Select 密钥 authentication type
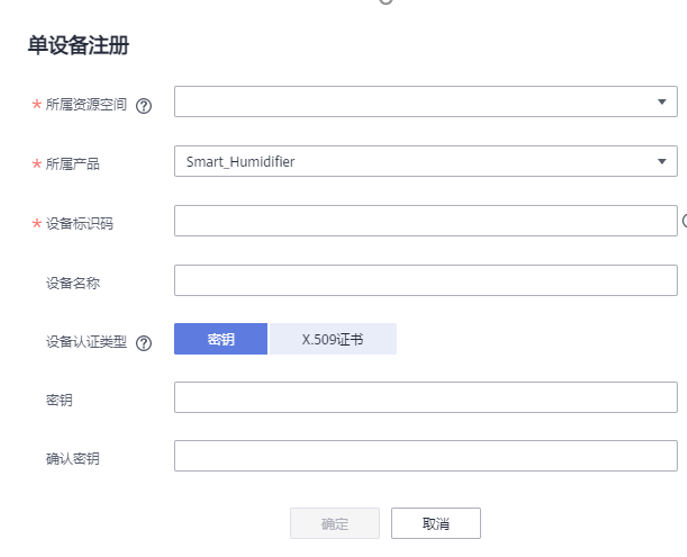687x557 pixels. tap(221, 339)
